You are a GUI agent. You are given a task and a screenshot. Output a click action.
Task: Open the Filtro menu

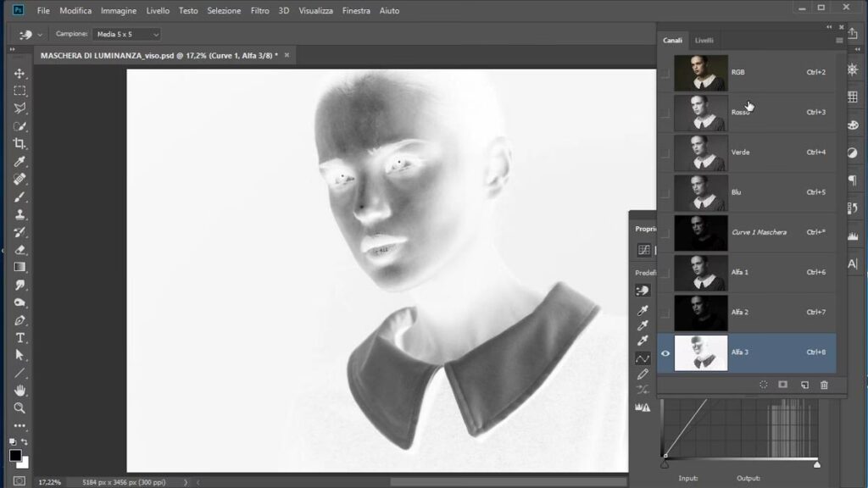point(260,11)
